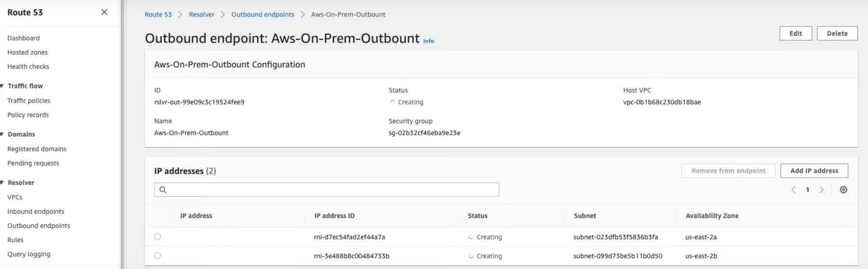Click the Delete button
Image resolution: width=868 pixels, height=269 pixels.
(x=837, y=34)
